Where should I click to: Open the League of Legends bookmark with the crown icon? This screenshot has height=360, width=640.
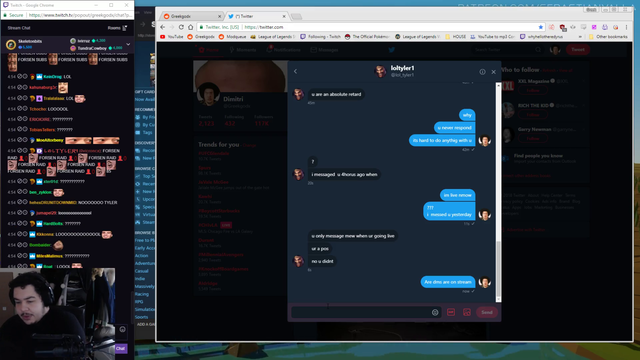click(x=273, y=37)
